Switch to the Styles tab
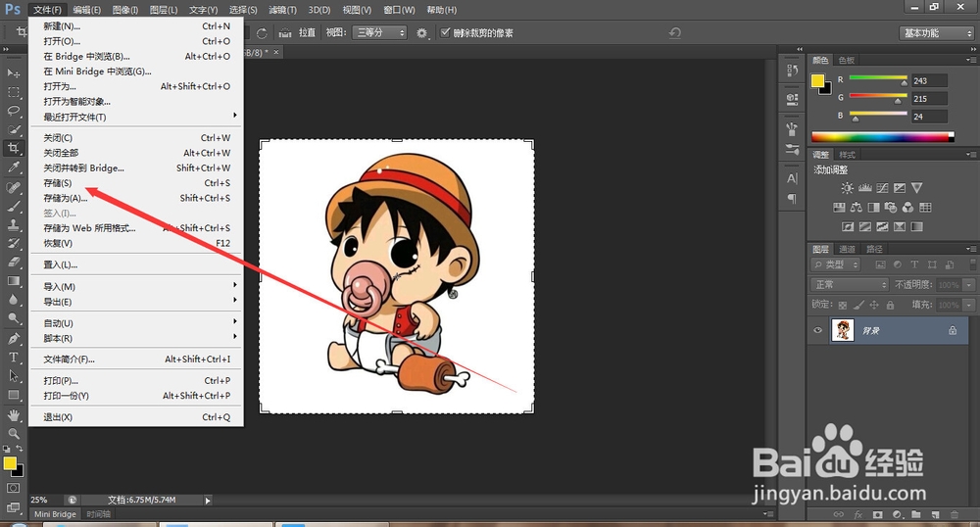Screen dimensions: 980x527 tap(847, 155)
